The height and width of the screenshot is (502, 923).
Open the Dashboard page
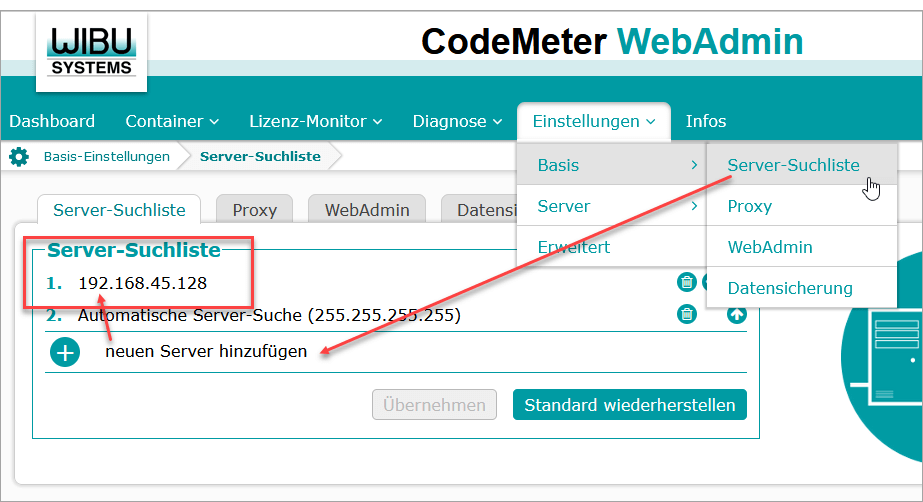tap(52, 121)
